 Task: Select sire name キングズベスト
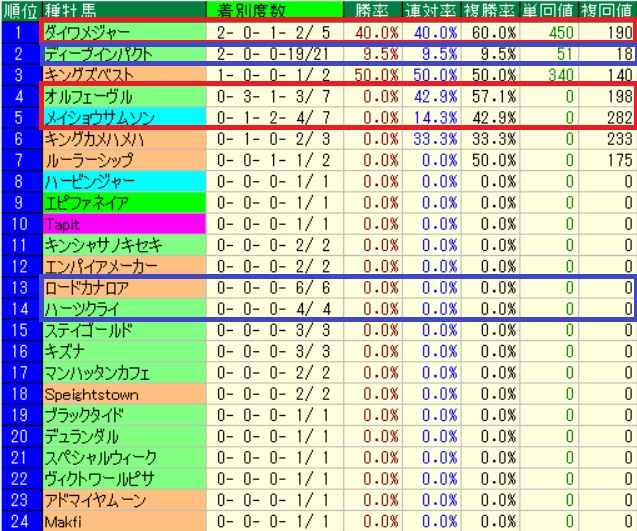point(89,75)
